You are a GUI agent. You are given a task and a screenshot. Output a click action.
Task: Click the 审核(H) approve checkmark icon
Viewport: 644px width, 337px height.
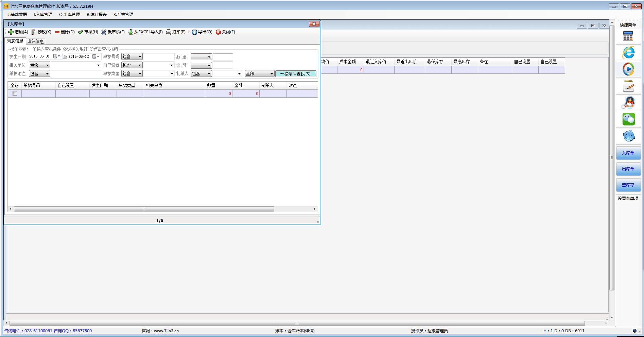[x=81, y=32]
